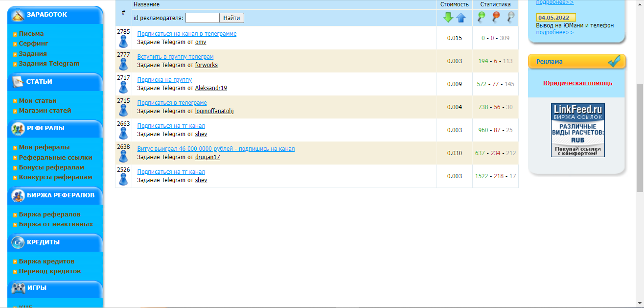
Task: Click statistics 1522 - 218 - 17
Action: (495, 176)
